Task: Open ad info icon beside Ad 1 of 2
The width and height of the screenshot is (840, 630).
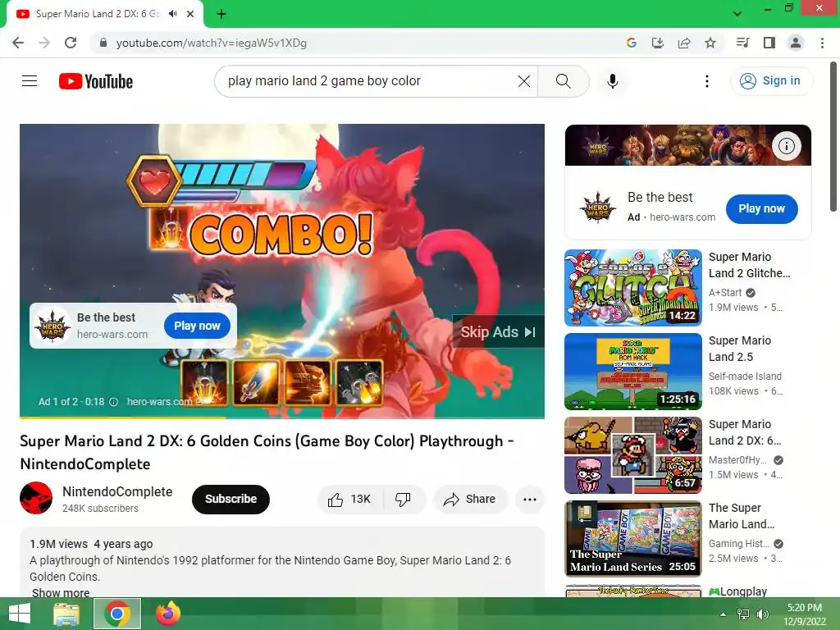Action: point(113,402)
